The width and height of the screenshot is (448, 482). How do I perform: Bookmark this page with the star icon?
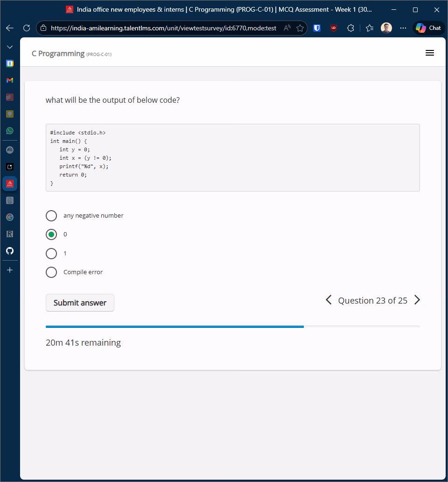[x=300, y=28]
